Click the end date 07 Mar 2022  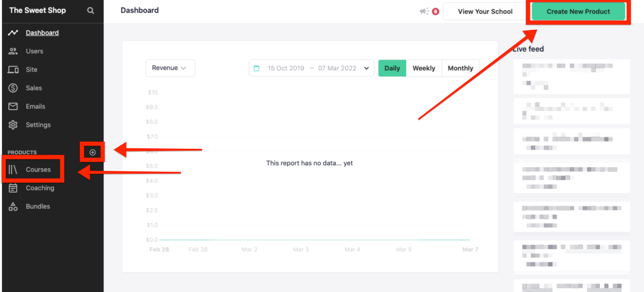[x=337, y=68]
